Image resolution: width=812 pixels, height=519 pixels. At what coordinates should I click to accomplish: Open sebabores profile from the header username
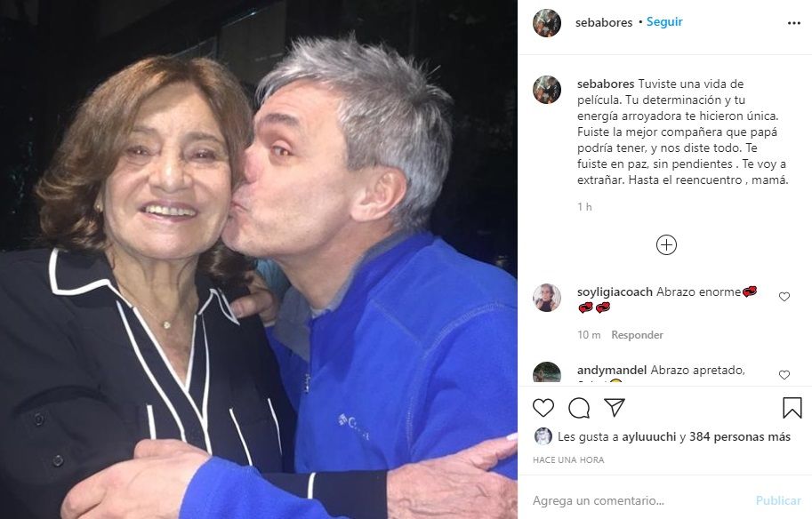[604, 22]
